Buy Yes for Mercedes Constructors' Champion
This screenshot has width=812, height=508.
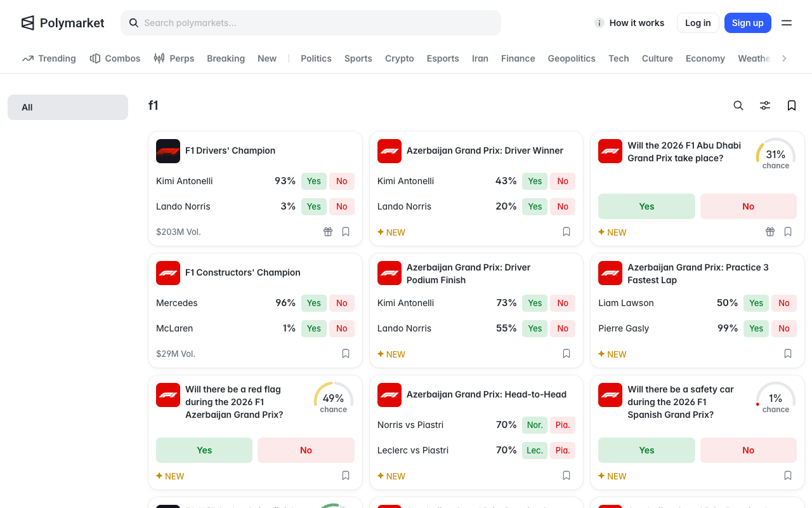click(x=314, y=303)
